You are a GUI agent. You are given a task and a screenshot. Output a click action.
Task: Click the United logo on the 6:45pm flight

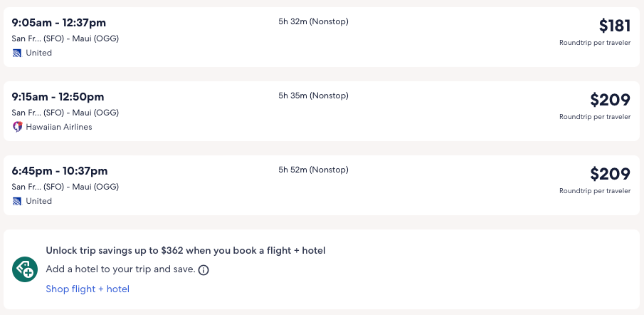pos(17,201)
